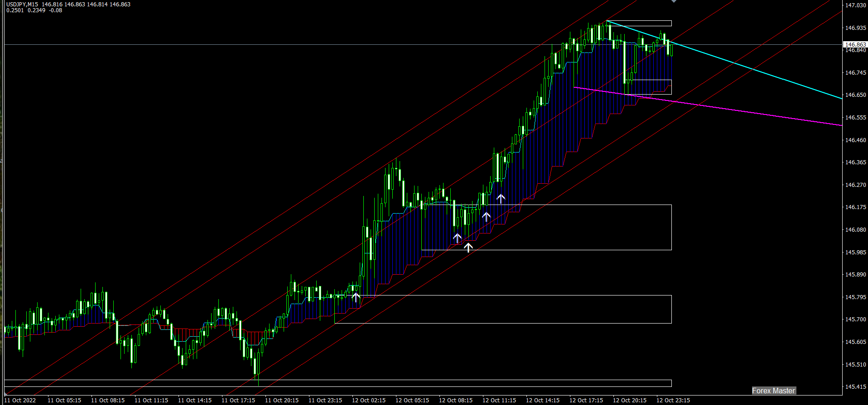The image size is (868, 405).
Task: Click the 11 Oct 20:15 time label
Action: point(282,400)
